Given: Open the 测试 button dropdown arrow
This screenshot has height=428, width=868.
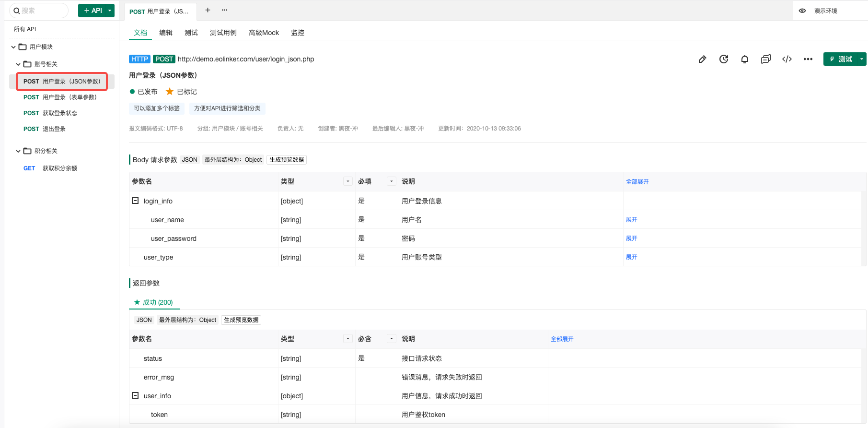Looking at the screenshot, I should click(862, 59).
